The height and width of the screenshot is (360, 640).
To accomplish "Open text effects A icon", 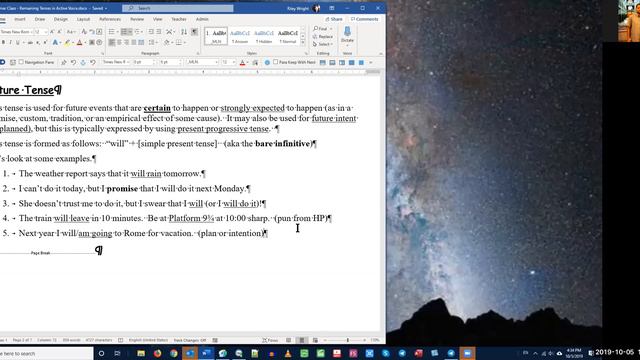I will tap(55, 42).
